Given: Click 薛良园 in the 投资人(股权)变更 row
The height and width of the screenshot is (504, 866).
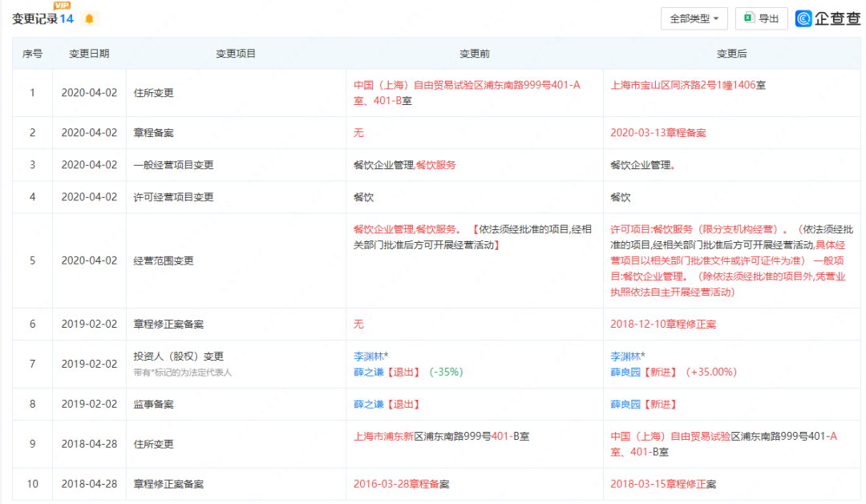Looking at the screenshot, I should (x=626, y=372).
